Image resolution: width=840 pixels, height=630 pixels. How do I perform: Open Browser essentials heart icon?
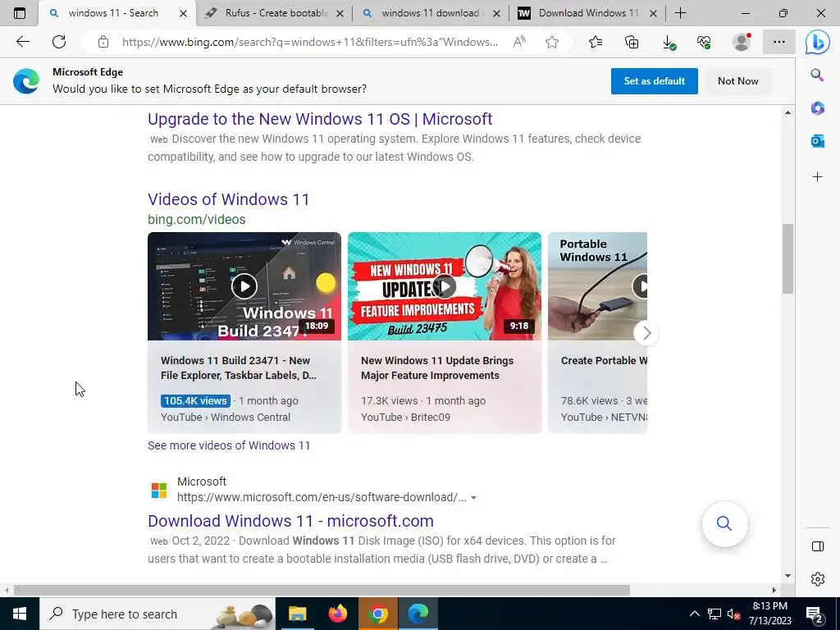point(704,42)
